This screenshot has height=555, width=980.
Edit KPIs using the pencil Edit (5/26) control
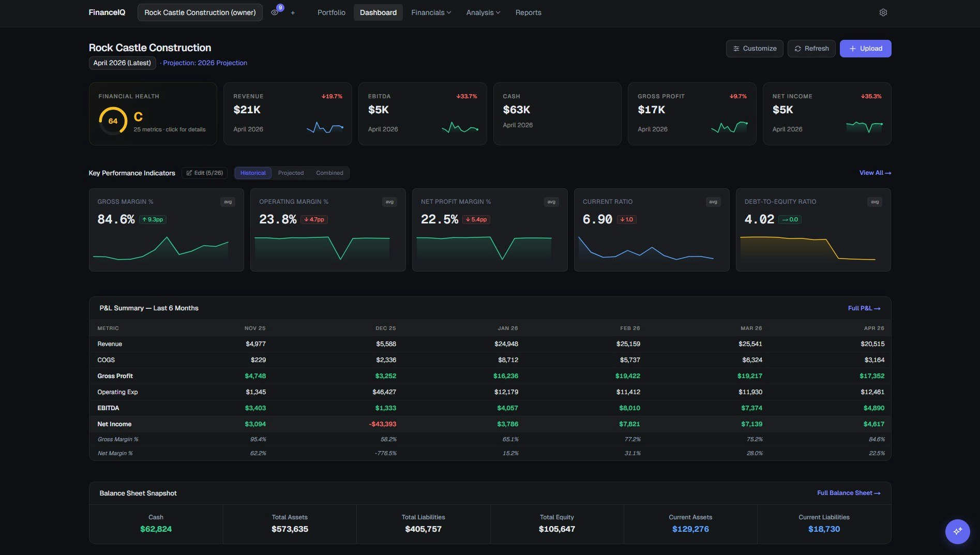tap(204, 173)
